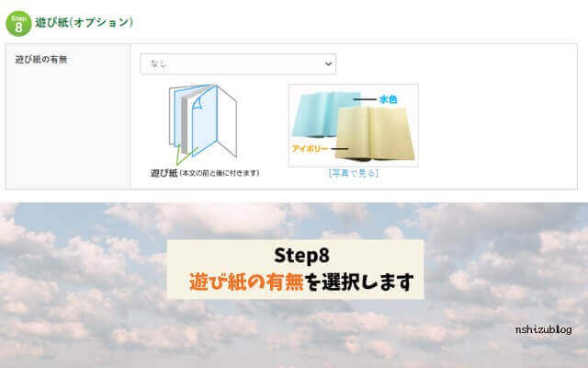Image resolution: width=588 pixels, height=368 pixels.
Task: Click the Step8 caption title text
Action: 301,256
